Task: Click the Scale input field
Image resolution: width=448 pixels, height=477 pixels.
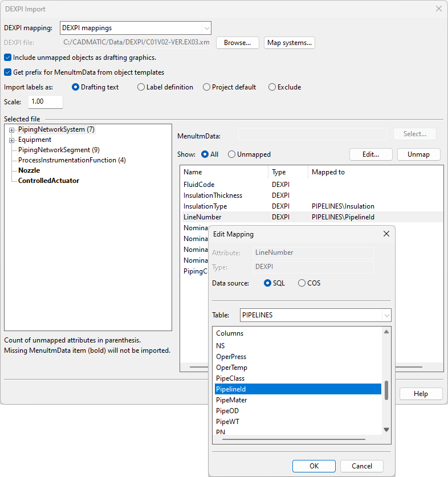Action: pos(45,101)
